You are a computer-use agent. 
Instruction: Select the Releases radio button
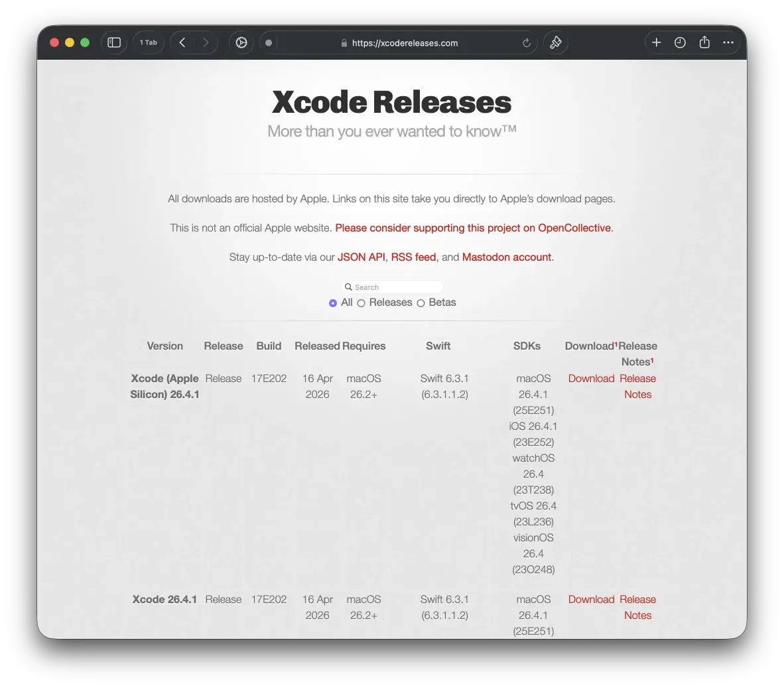tap(361, 303)
